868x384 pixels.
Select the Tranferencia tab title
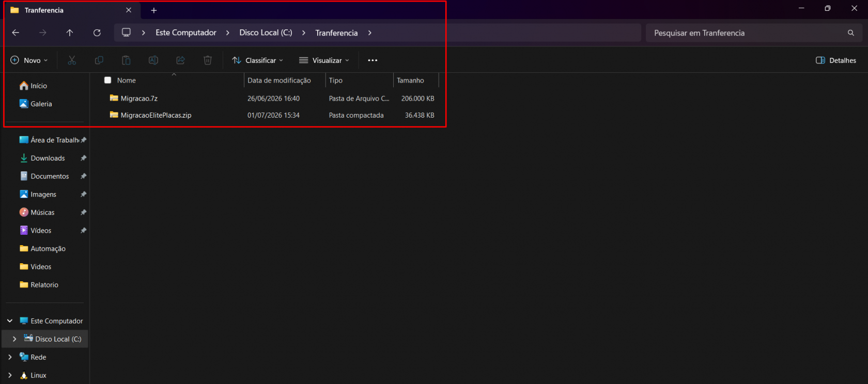[x=44, y=10]
